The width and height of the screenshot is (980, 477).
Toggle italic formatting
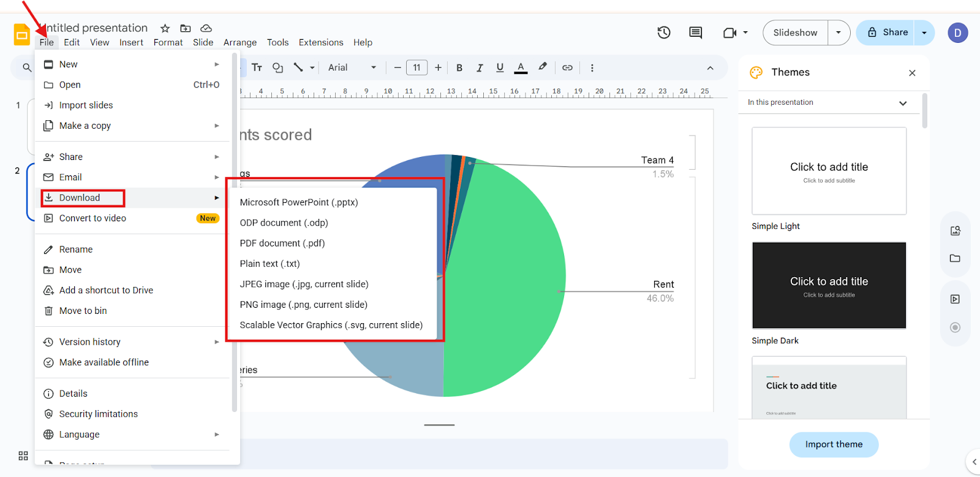coord(480,67)
